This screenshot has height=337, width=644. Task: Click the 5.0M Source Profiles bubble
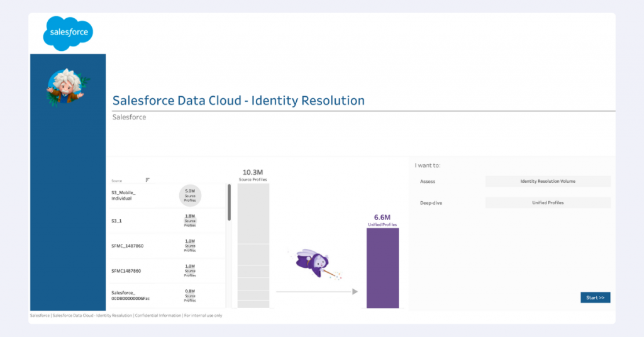[x=190, y=196]
